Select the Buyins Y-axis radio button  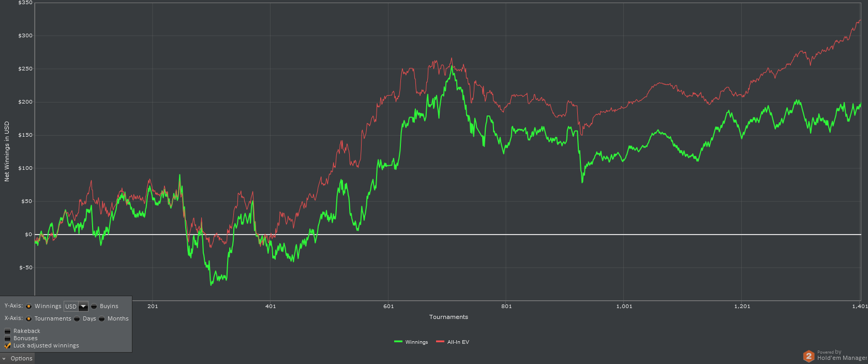94,307
